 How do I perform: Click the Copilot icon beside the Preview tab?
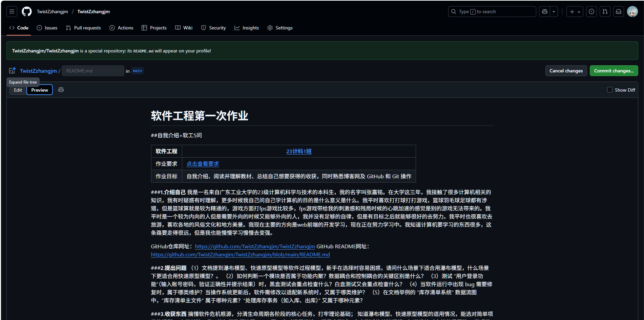point(61,90)
